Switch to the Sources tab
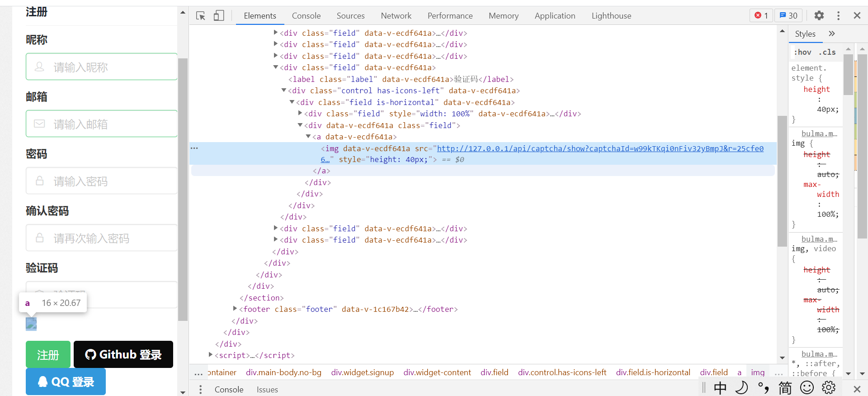This screenshot has height=396, width=868. point(350,16)
